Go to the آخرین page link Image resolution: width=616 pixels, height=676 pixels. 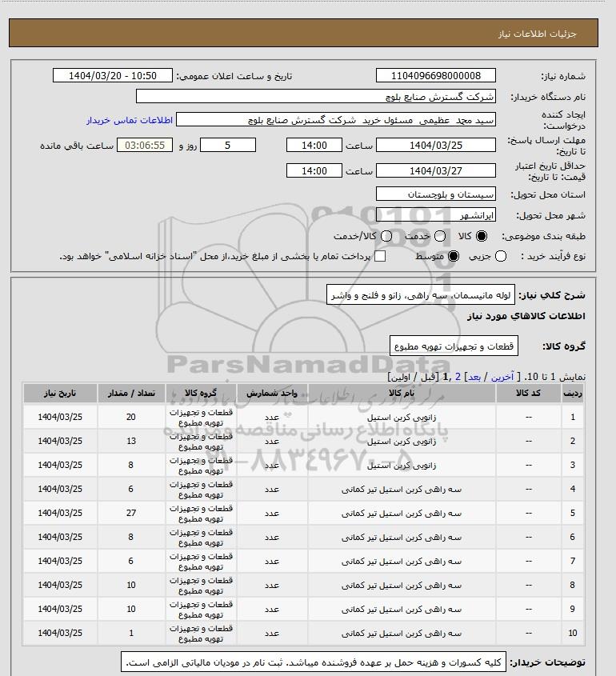[x=502, y=377]
